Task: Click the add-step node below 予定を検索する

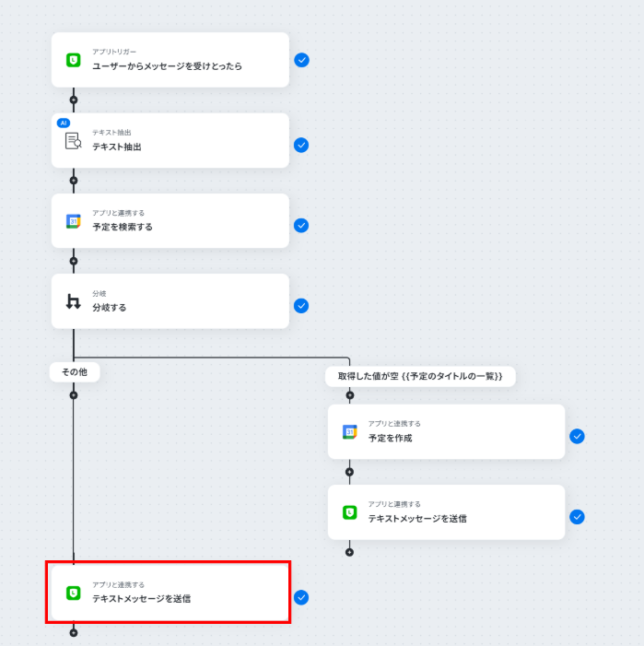Action: click(x=74, y=261)
